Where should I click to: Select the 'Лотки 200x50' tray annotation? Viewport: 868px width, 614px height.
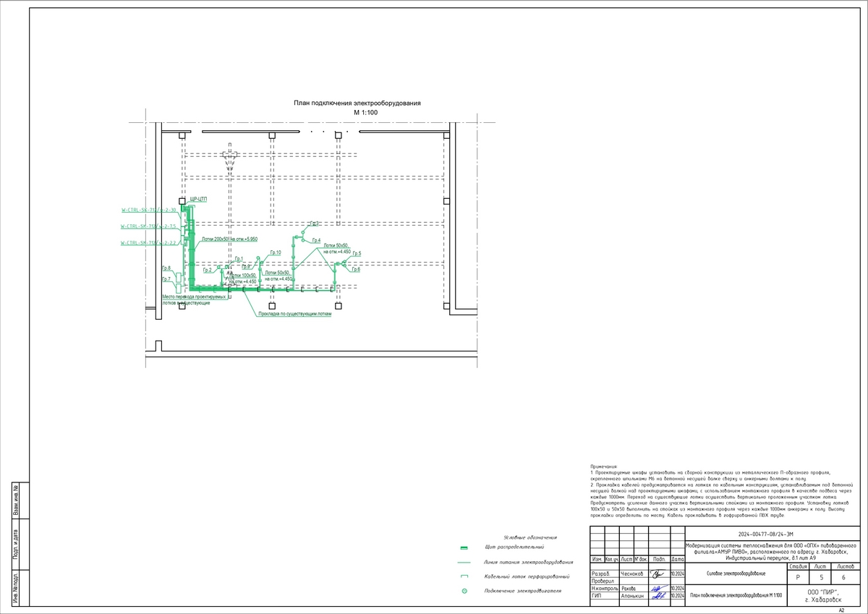click(x=230, y=239)
